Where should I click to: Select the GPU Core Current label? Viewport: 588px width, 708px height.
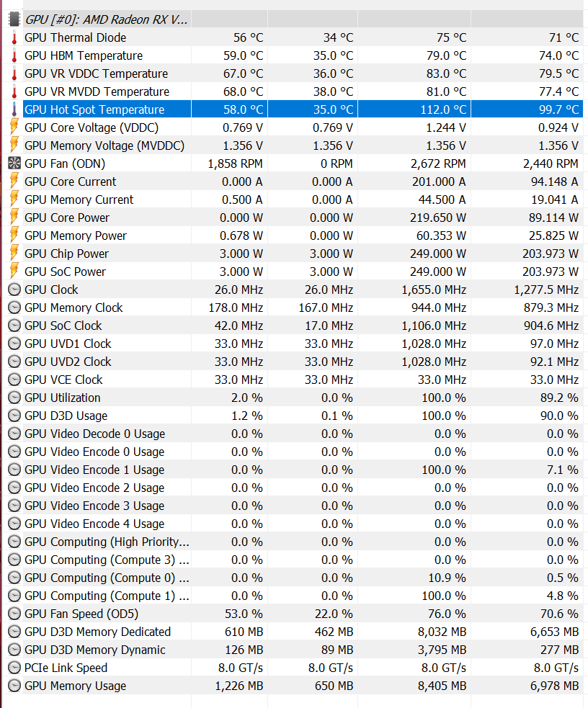click(x=71, y=182)
